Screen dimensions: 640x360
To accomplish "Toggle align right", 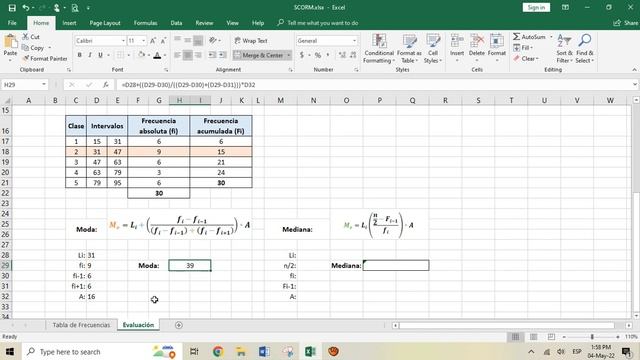I will pos(198,55).
